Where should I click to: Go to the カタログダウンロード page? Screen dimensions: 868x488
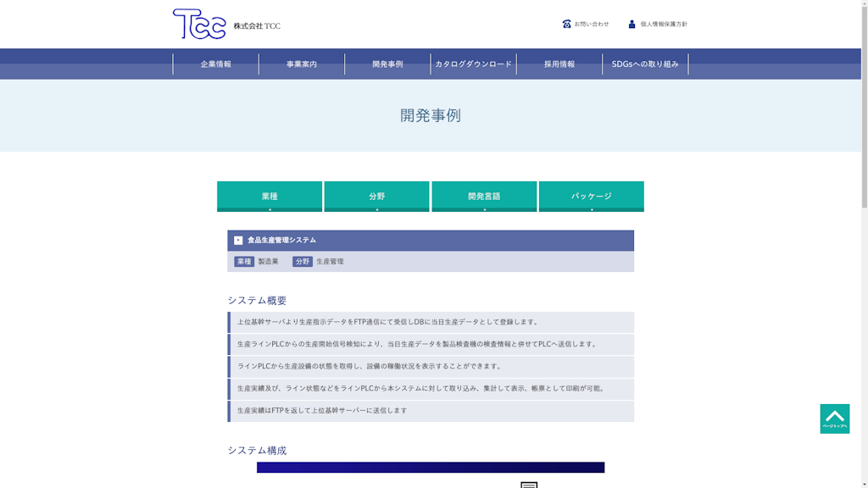(471, 63)
